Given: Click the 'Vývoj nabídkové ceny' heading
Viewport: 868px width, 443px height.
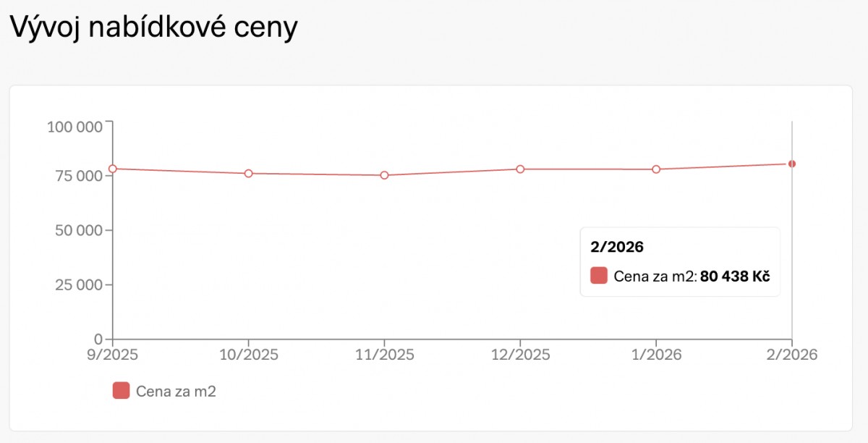Looking at the screenshot, I should point(153,28).
